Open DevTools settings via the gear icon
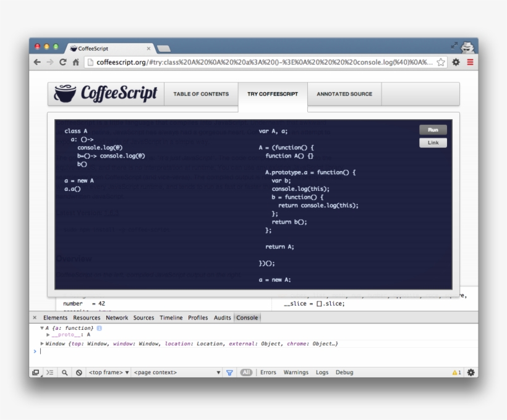 pos(471,372)
